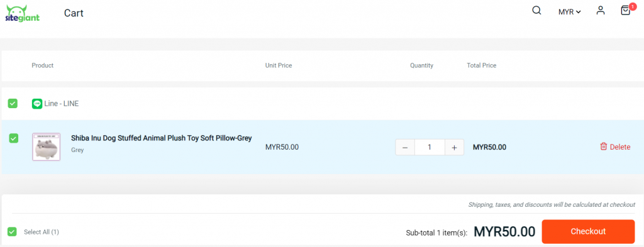The width and height of the screenshot is (644, 247).
Task: Click the orange Checkout button
Action: (588, 231)
